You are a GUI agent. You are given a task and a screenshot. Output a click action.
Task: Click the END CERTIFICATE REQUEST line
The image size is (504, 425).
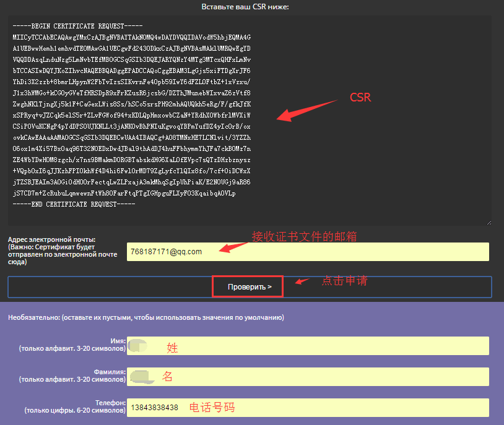pyautogui.click(x=73, y=204)
